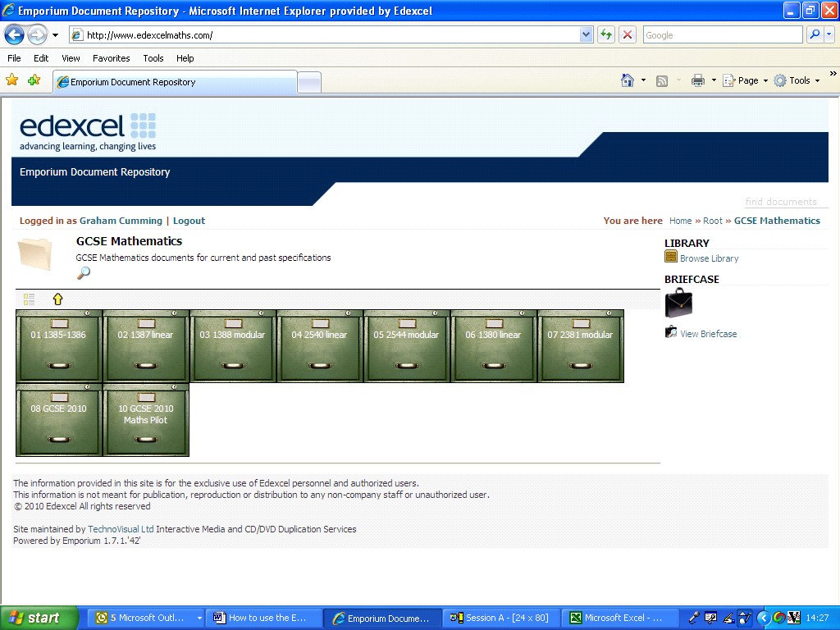
Task: Open the 03 1388 modular drawer
Action: point(232,345)
